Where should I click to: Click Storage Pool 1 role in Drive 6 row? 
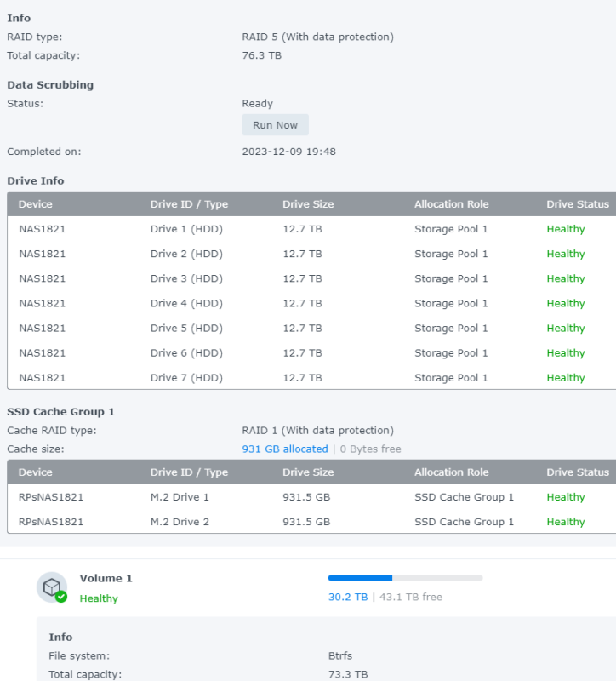pos(451,352)
